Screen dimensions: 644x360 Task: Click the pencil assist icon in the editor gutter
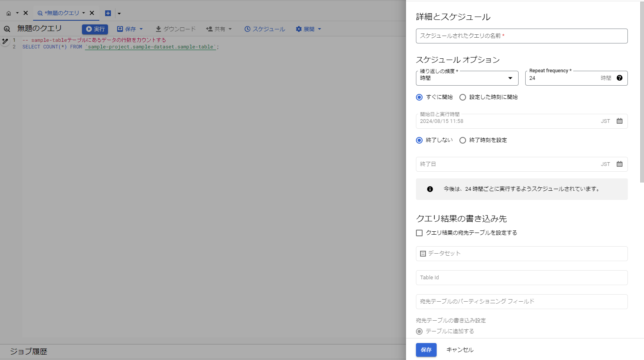pos(5,41)
